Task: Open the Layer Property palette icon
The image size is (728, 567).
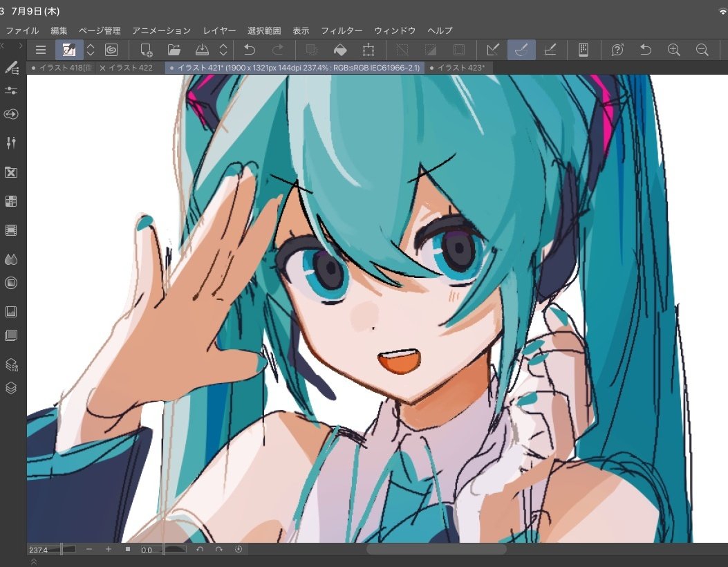Action: point(11,365)
